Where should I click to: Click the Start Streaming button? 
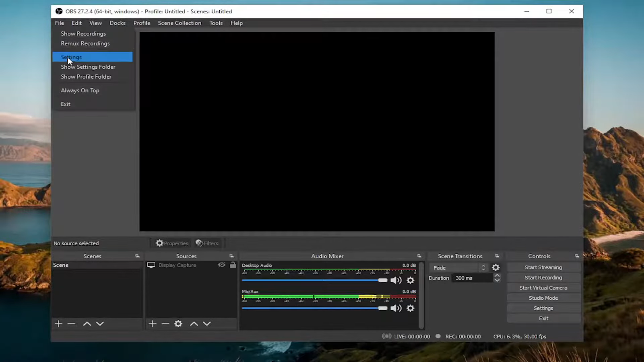pyautogui.click(x=543, y=267)
